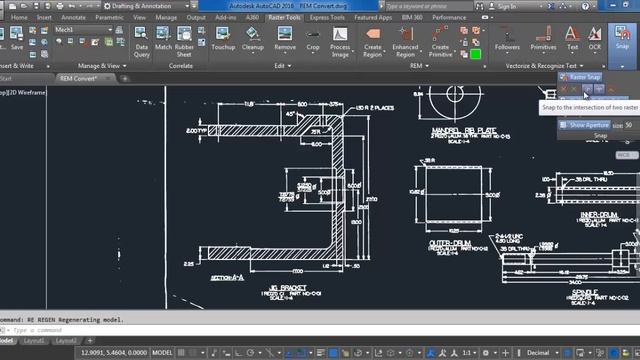Click the green color swatch in REM panel

click(476, 54)
